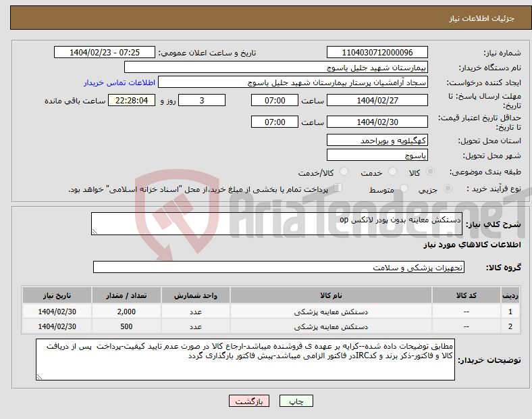
Task: Click the واحد شمارش column header
Action: click(195, 295)
